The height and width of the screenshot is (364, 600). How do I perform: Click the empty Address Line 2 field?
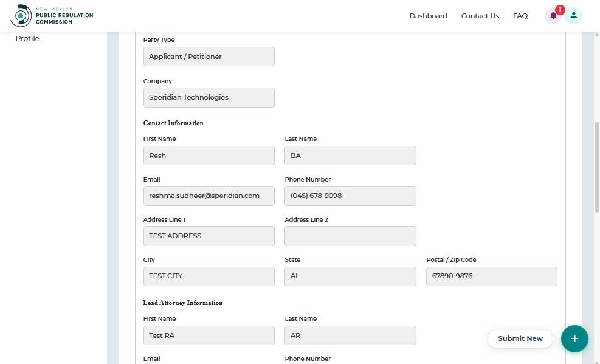(350, 236)
